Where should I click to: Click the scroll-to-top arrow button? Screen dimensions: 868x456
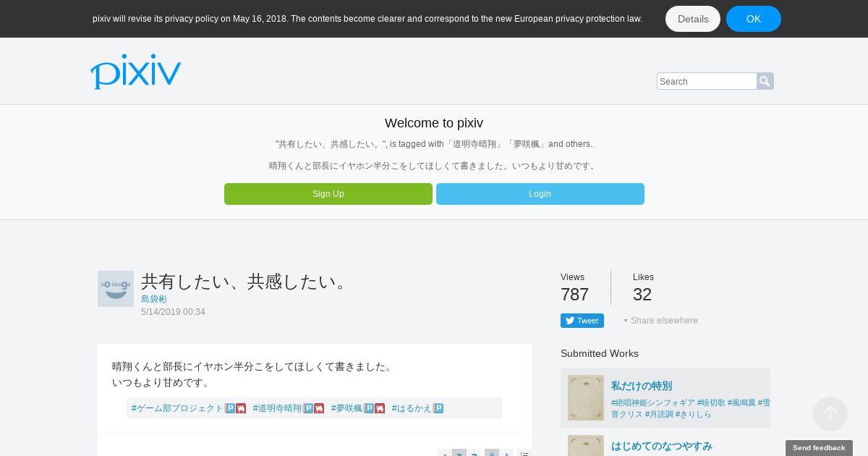coord(830,414)
